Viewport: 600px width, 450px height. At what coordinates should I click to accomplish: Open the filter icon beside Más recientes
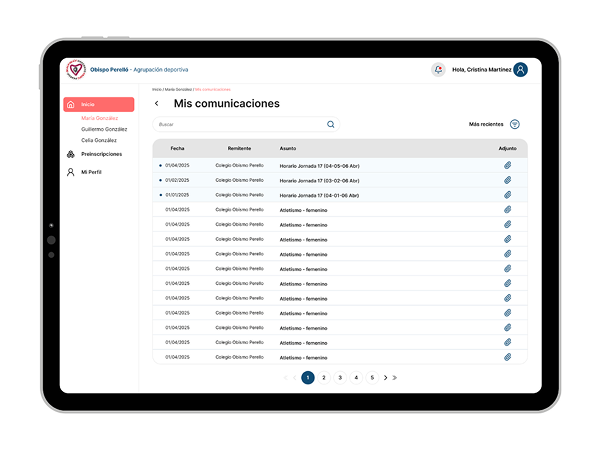pos(515,124)
